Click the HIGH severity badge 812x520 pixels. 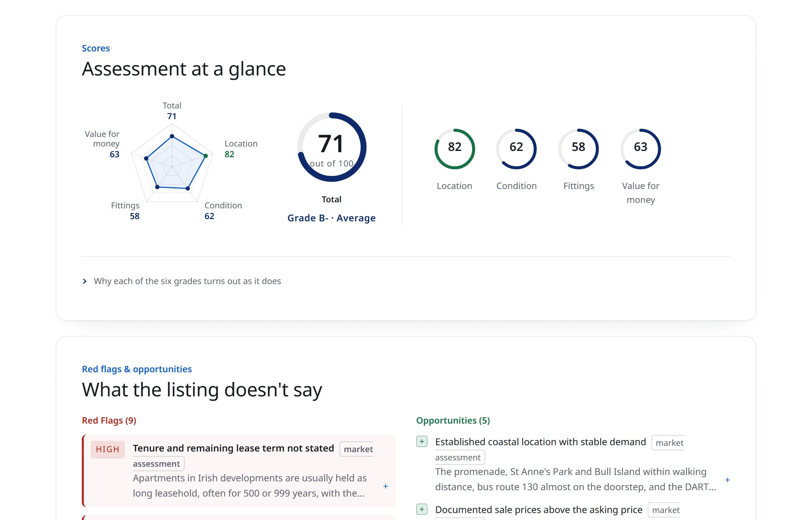pyautogui.click(x=108, y=449)
